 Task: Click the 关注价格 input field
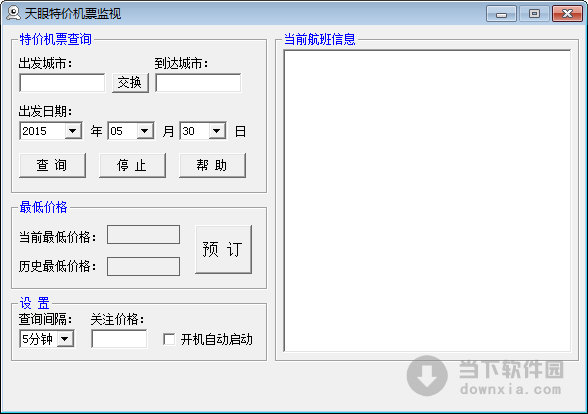(119, 339)
